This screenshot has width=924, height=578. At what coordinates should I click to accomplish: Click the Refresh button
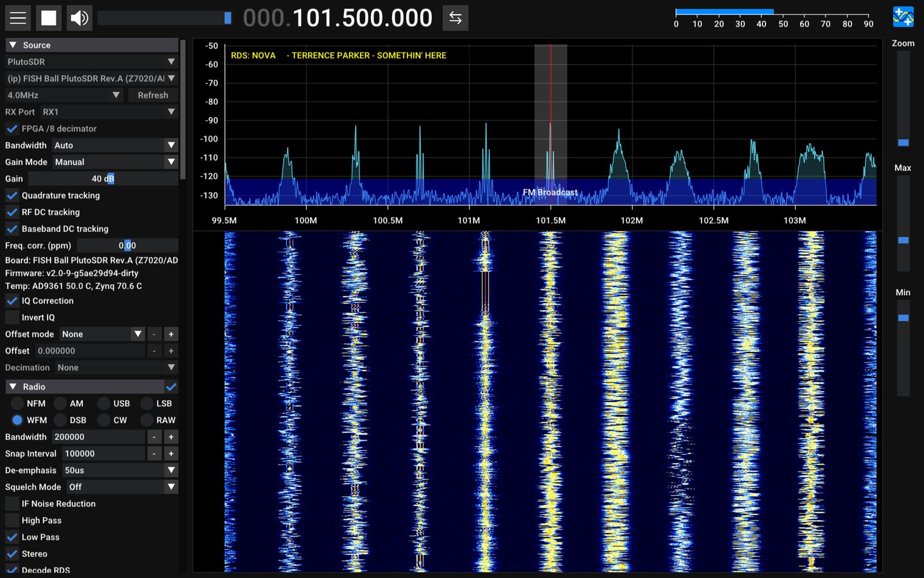[153, 95]
